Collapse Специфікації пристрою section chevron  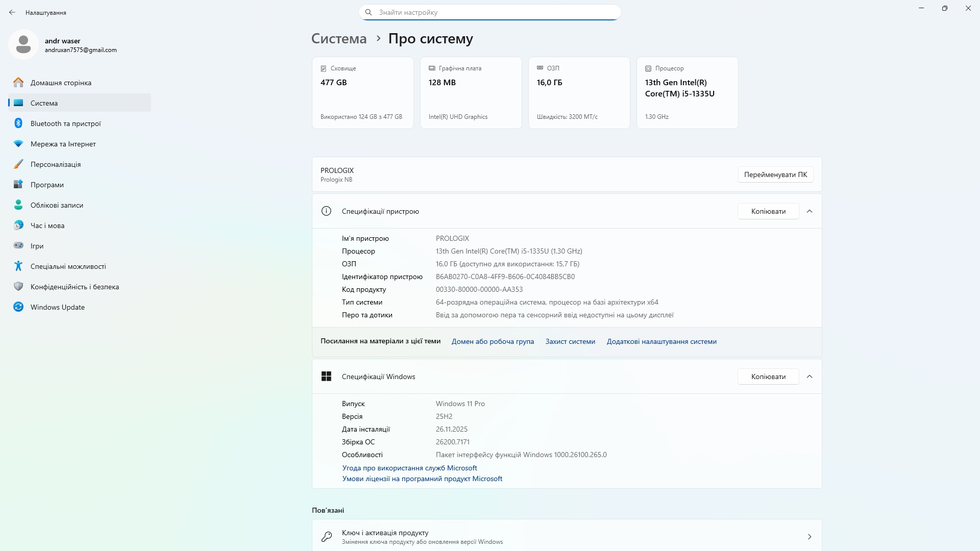click(x=809, y=211)
